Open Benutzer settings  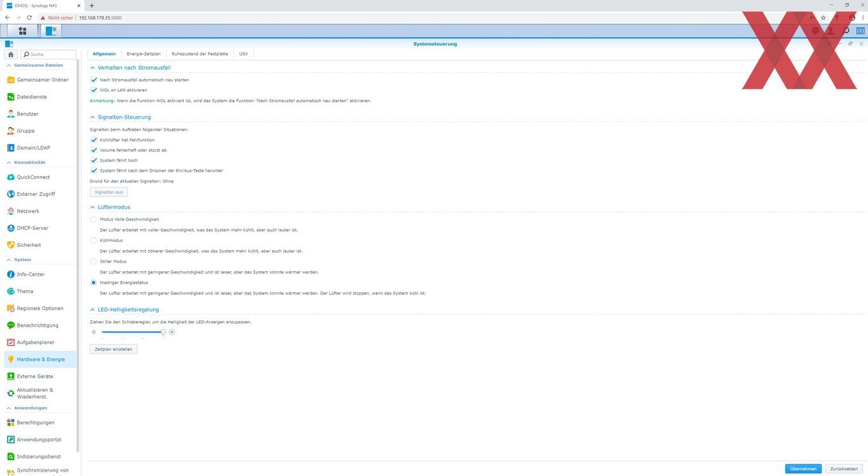coord(40,114)
